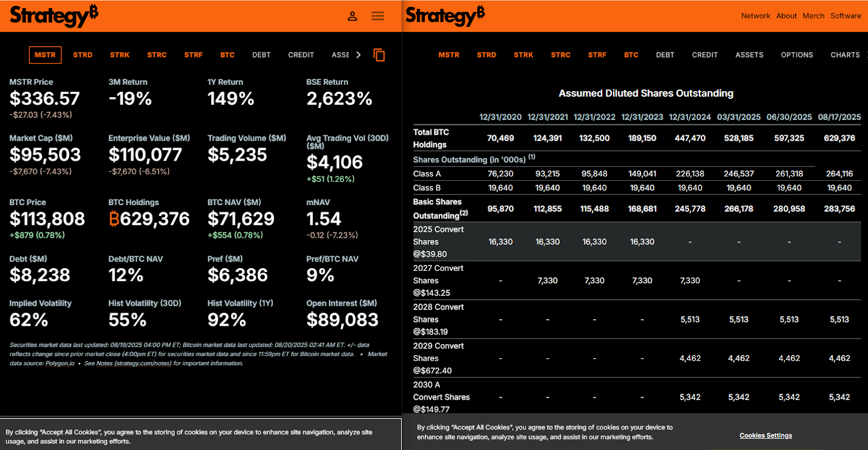Image resolution: width=868 pixels, height=450 pixels.
Task: Expand the tab row with the right chevron
Action: [x=359, y=55]
